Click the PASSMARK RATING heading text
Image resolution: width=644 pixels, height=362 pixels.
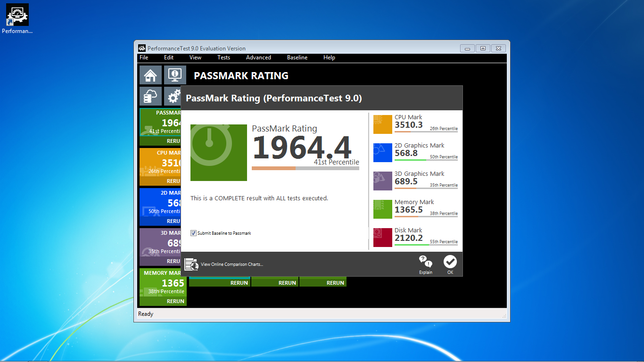(x=241, y=76)
